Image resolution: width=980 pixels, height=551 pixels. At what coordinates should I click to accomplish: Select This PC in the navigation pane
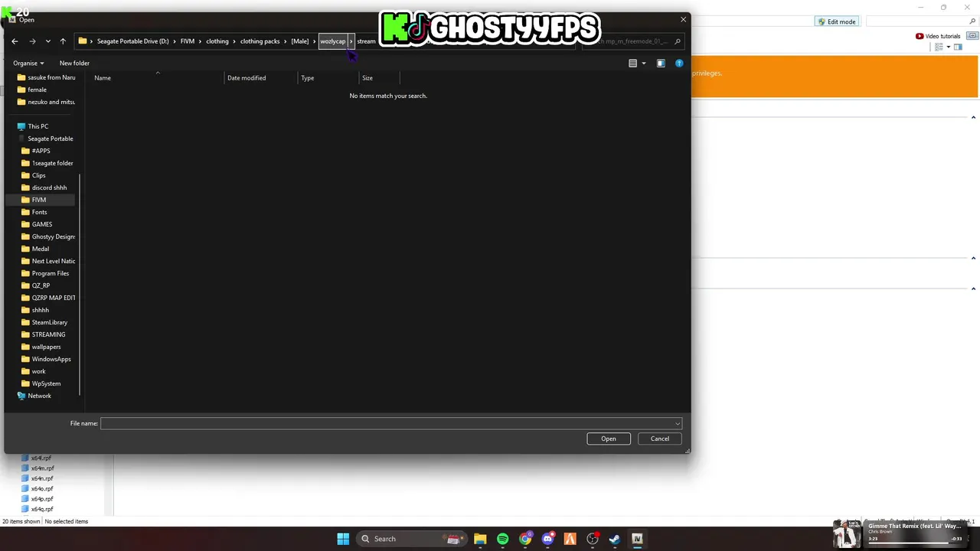32,126
